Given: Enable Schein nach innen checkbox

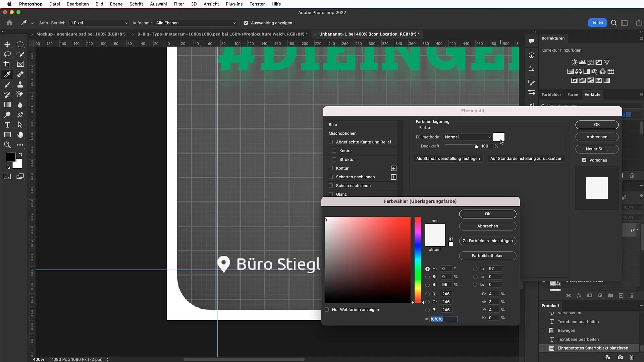Looking at the screenshot, I should point(331,186).
